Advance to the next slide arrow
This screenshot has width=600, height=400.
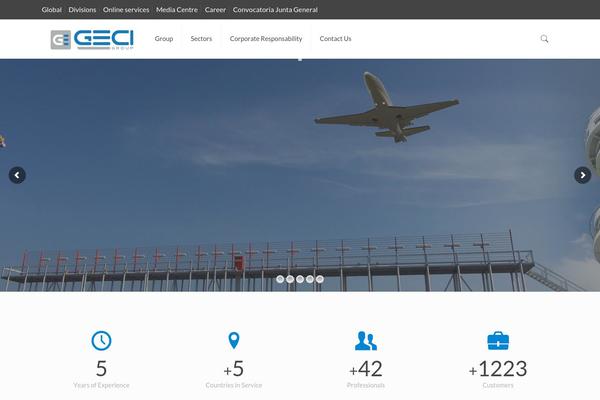583,175
